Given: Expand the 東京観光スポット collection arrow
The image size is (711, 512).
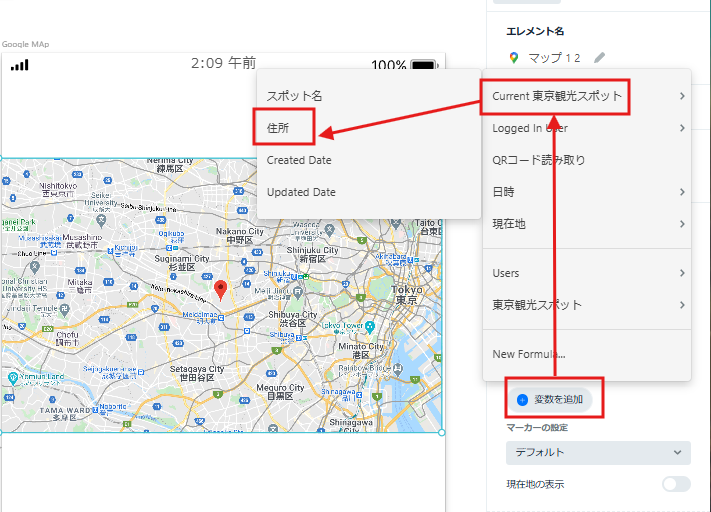Looking at the screenshot, I should coord(682,305).
